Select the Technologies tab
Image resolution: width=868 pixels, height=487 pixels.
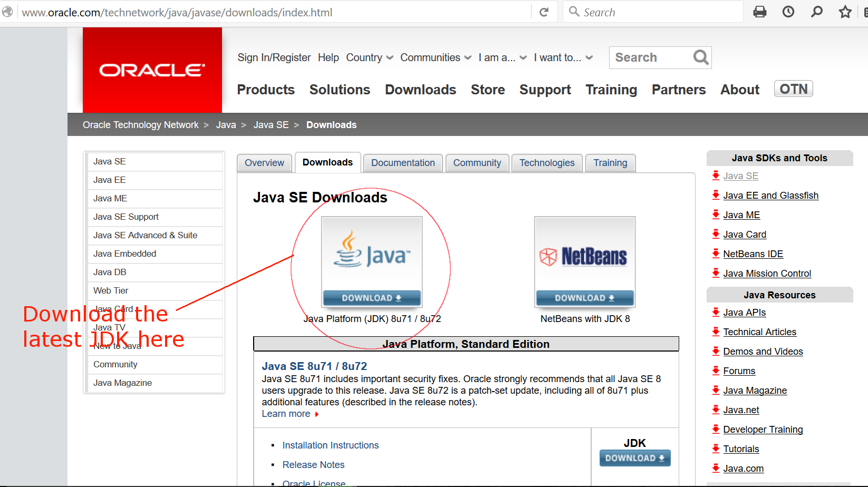547,163
